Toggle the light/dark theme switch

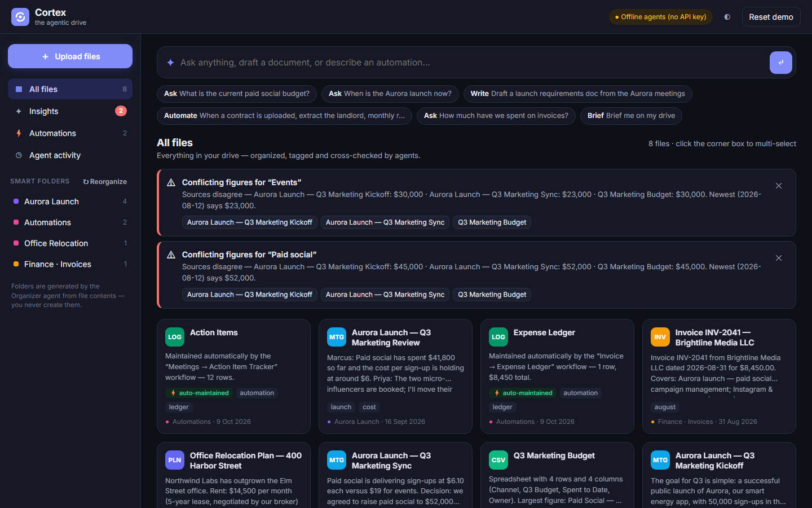tap(727, 17)
